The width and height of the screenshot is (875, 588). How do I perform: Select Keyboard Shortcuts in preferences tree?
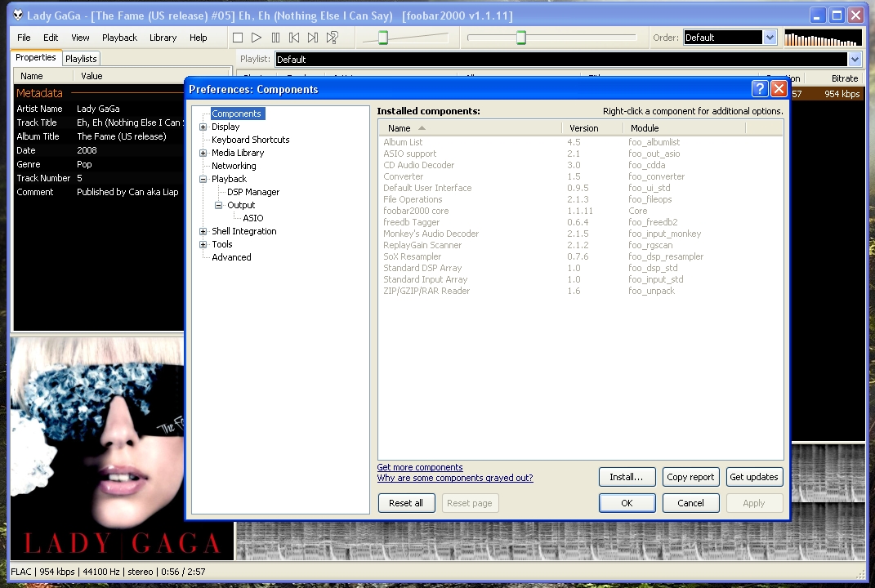[250, 140]
